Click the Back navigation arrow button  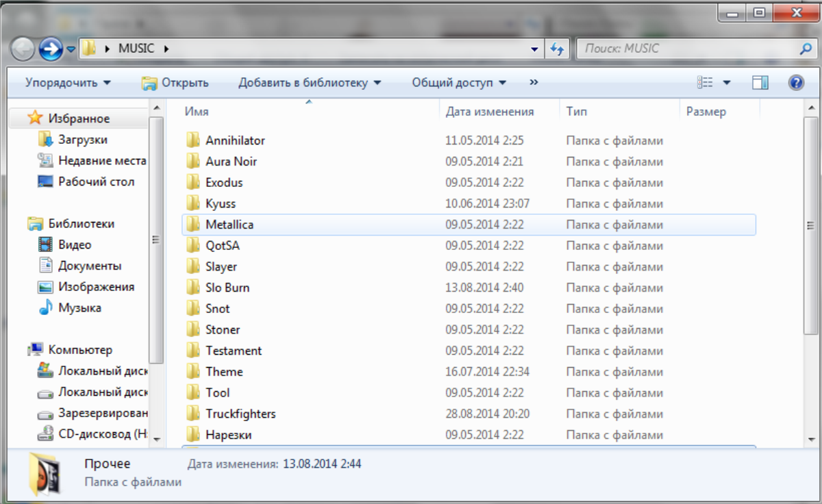pos(23,49)
